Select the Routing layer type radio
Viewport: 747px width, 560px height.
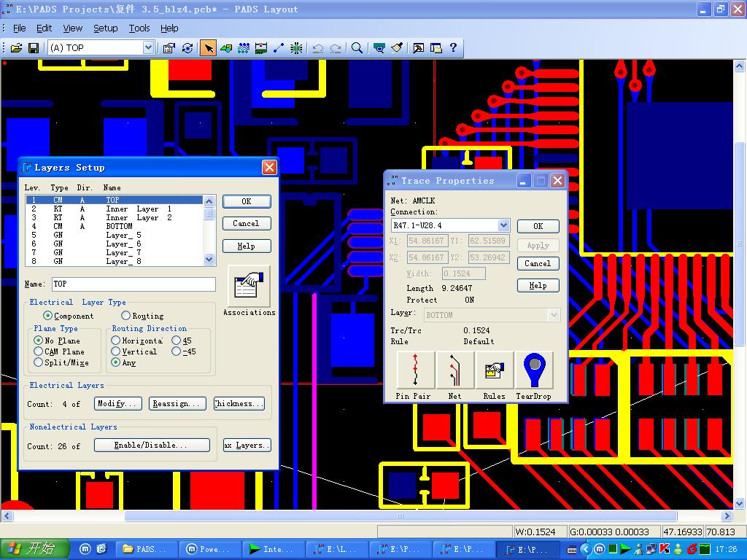(x=126, y=316)
